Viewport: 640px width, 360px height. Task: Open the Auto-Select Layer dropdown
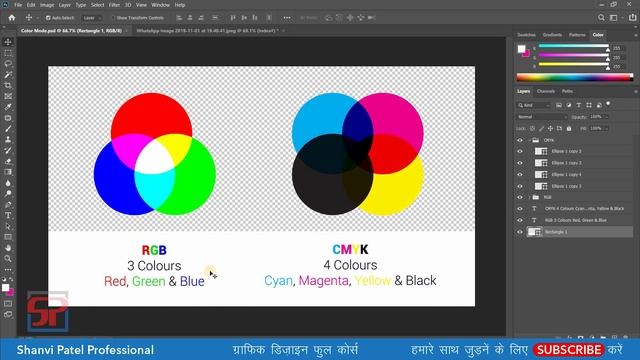coord(92,18)
